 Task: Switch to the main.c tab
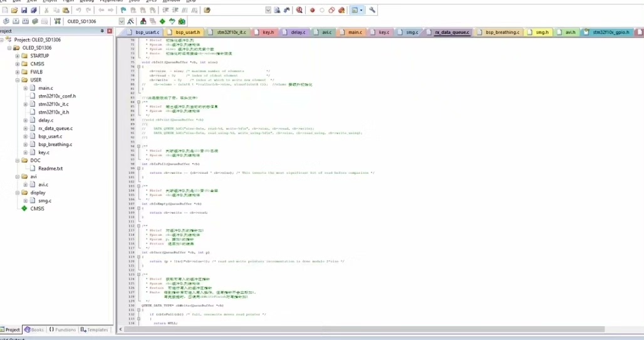[x=351, y=32]
